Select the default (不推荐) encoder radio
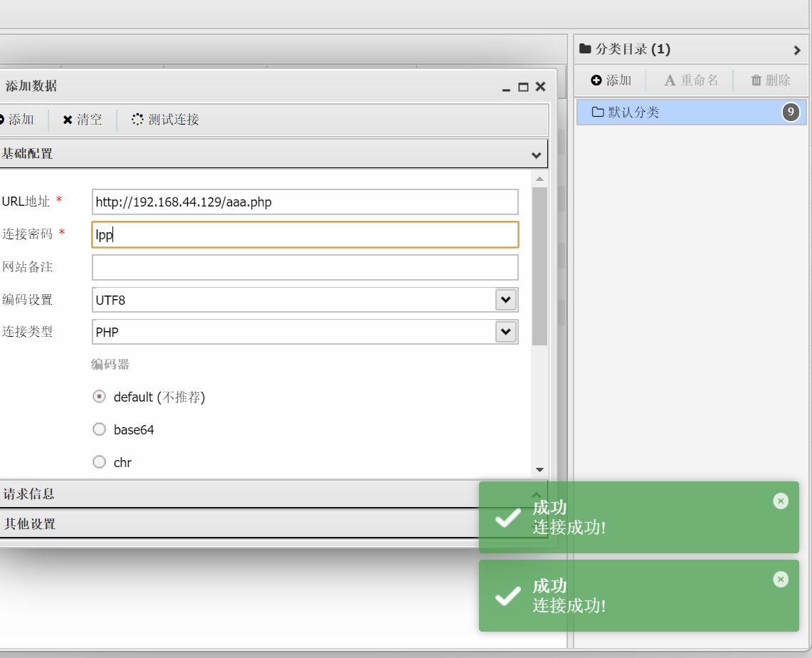The width and height of the screenshot is (812, 658). 100,397
